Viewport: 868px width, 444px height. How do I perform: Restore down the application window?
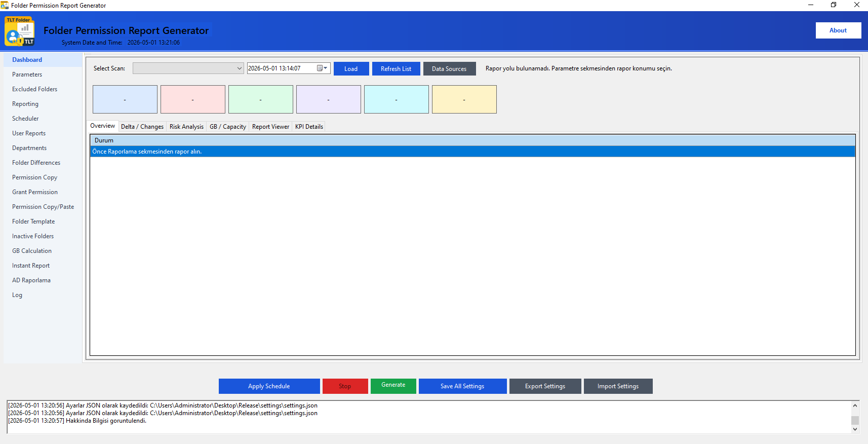click(x=834, y=5)
